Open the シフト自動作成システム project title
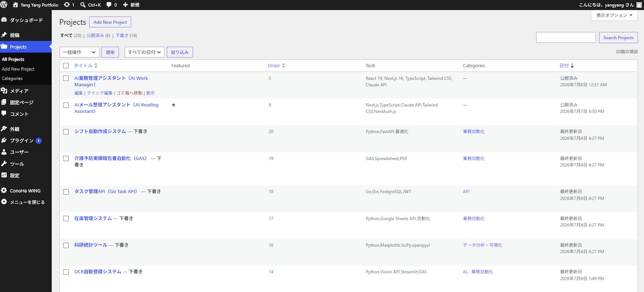Image resolution: width=644 pixels, height=292 pixels. point(100,131)
